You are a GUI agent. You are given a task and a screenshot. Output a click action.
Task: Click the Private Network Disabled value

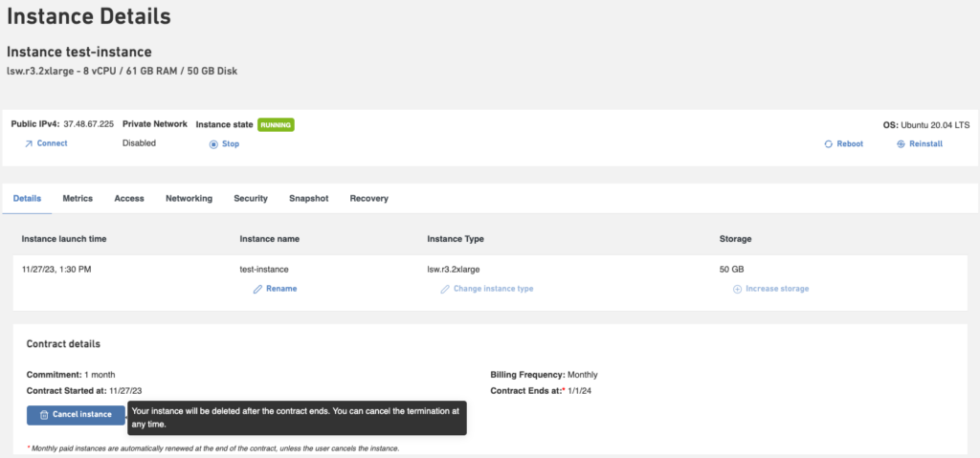pyautogui.click(x=139, y=143)
